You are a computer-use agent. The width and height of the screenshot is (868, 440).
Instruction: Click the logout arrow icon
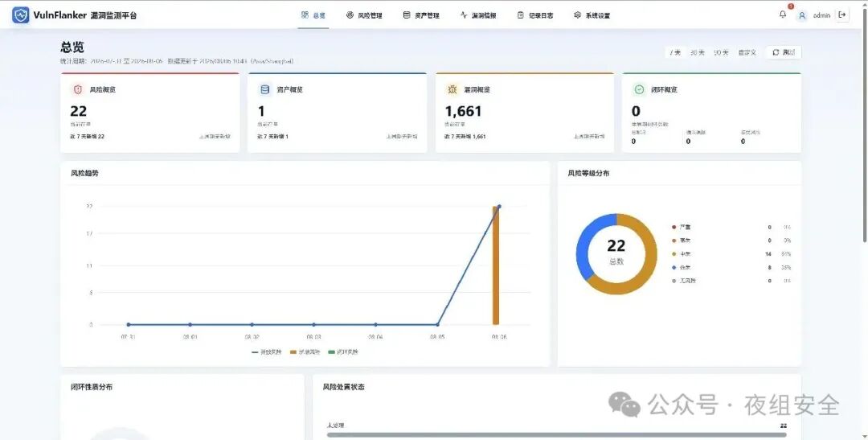click(842, 15)
